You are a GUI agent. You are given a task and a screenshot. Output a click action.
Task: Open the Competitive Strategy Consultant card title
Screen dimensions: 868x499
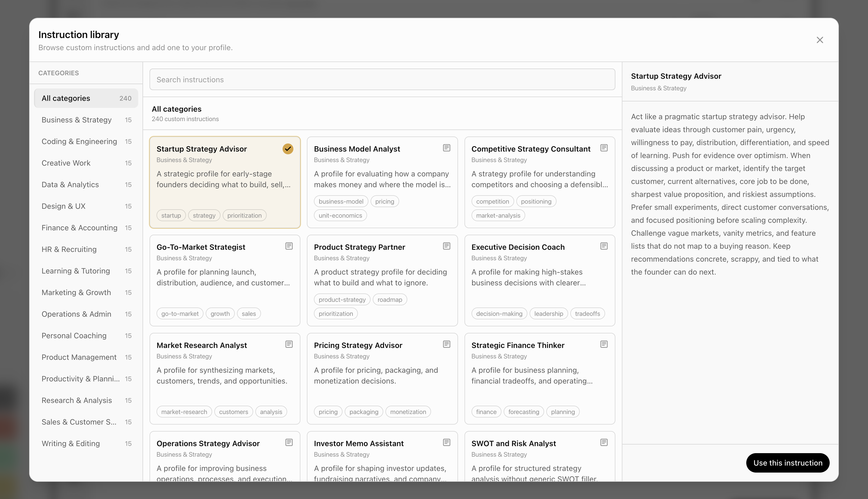[531, 149]
